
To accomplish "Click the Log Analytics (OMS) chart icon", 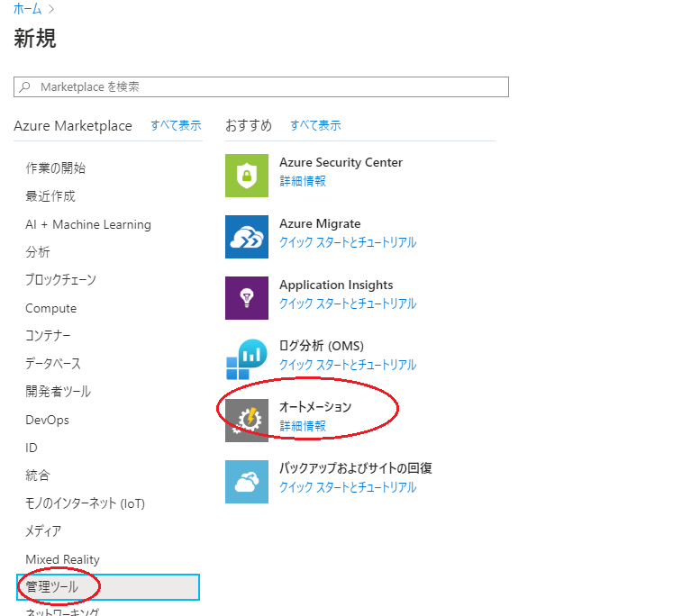I will (246, 359).
